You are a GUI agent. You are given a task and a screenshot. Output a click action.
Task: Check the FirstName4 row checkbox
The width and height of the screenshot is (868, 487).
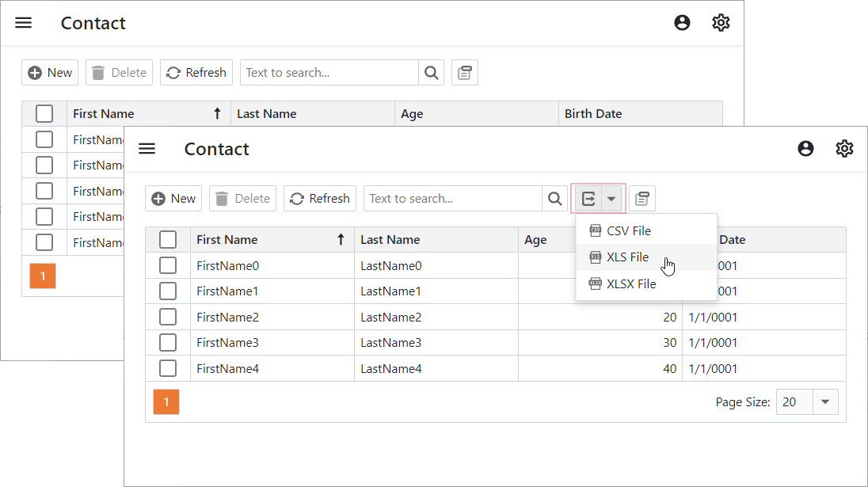click(x=168, y=368)
